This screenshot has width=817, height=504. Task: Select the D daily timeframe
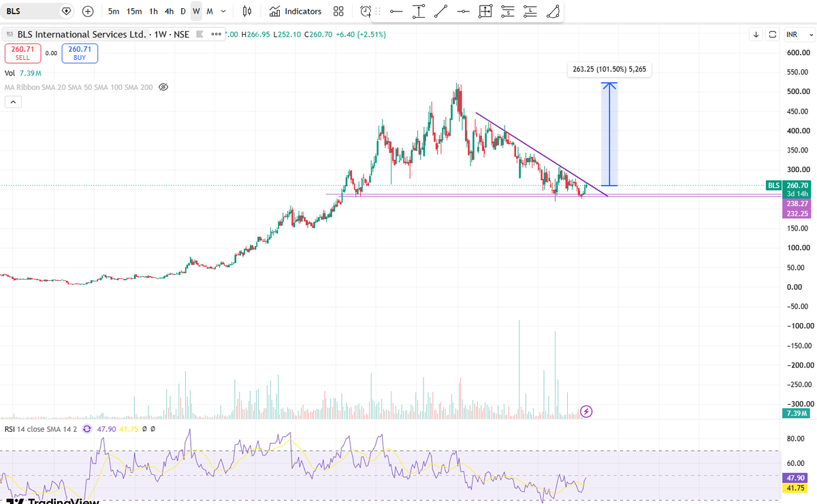pyautogui.click(x=183, y=12)
